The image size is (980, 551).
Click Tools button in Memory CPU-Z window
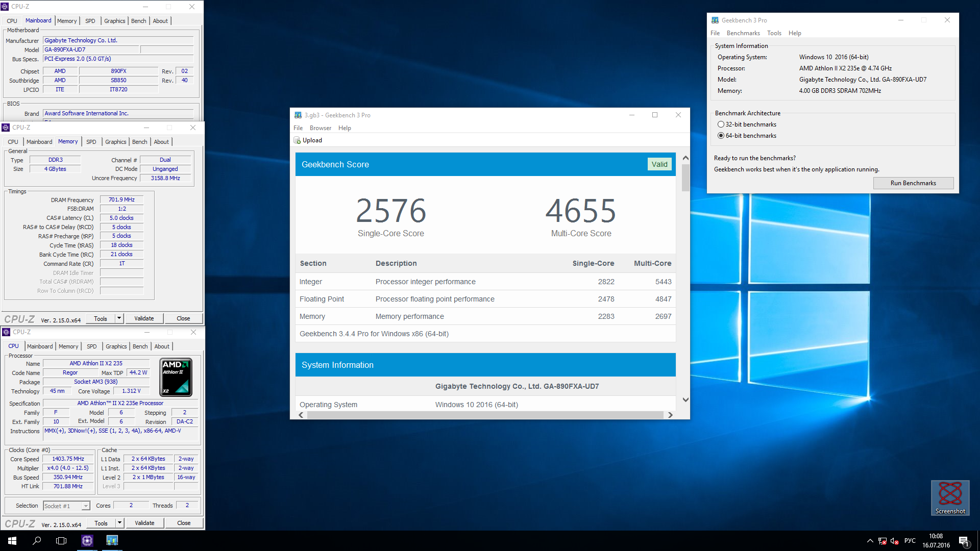101,318
